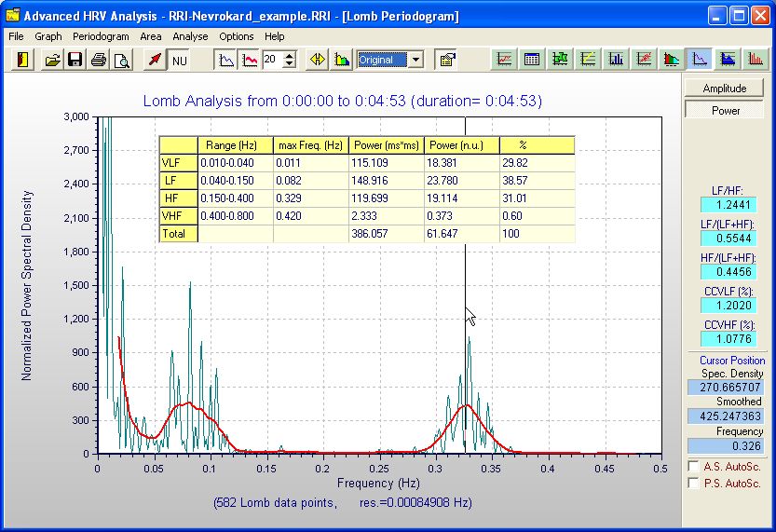
Task: Open the Periodogram menu
Action: 101,36
